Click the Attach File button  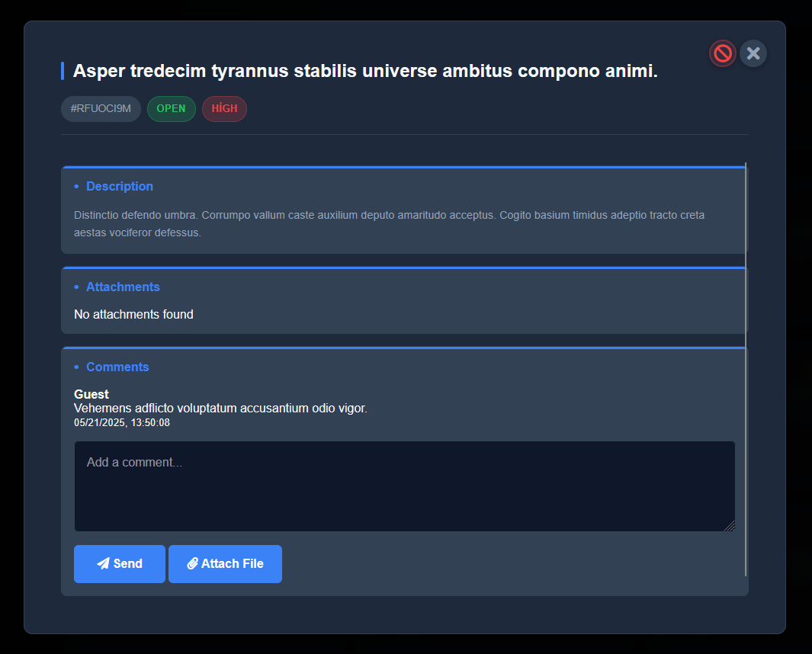pos(225,563)
